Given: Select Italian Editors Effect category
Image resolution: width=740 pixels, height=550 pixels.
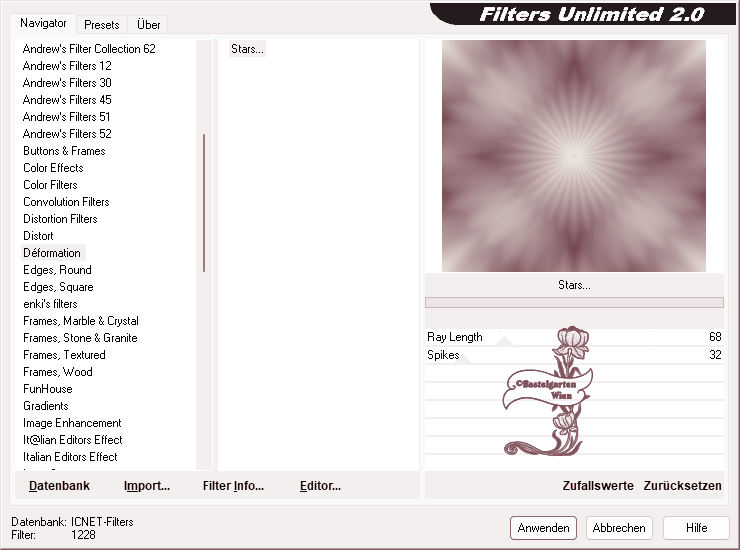Looking at the screenshot, I should coord(70,457).
